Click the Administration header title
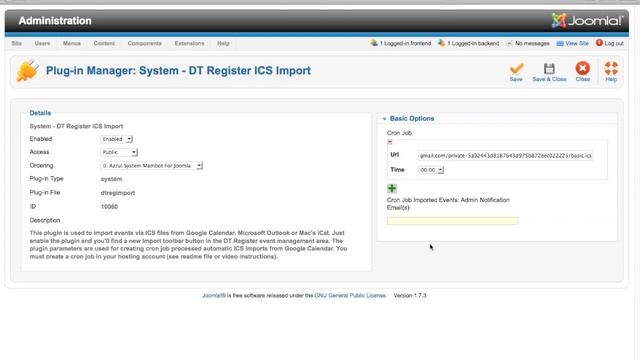This screenshot has width=640, height=360. click(x=55, y=21)
